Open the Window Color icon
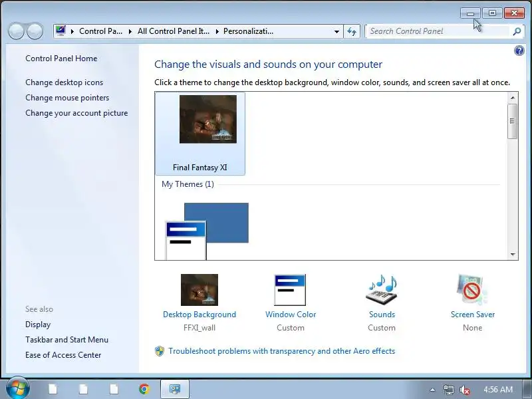The width and height of the screenshot is (532, 399). point(290,290)
